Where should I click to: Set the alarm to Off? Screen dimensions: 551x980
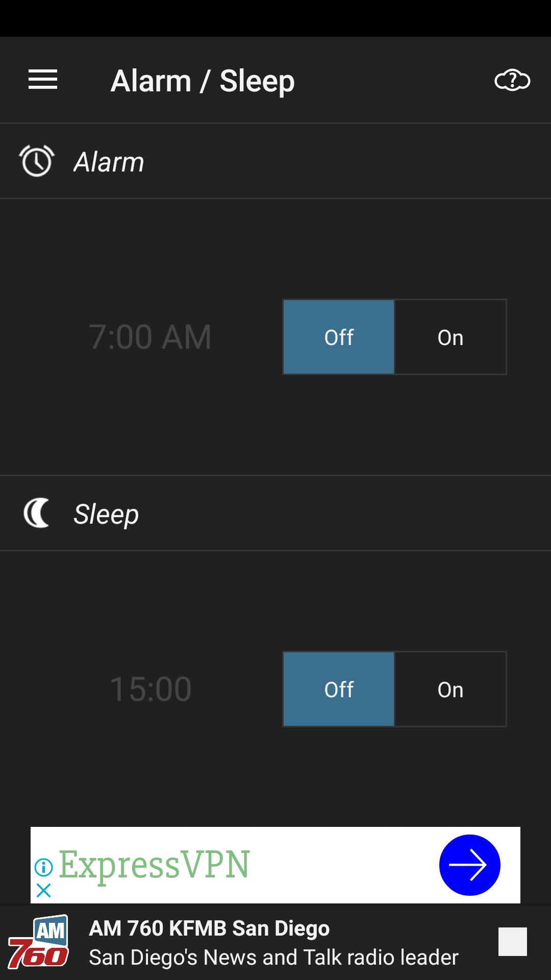click(339, 337)
